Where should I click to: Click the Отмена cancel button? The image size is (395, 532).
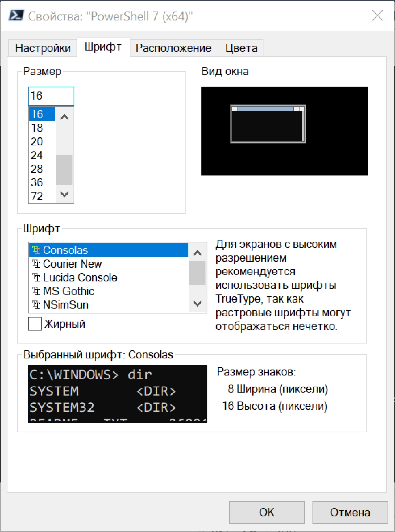(350, 513)
